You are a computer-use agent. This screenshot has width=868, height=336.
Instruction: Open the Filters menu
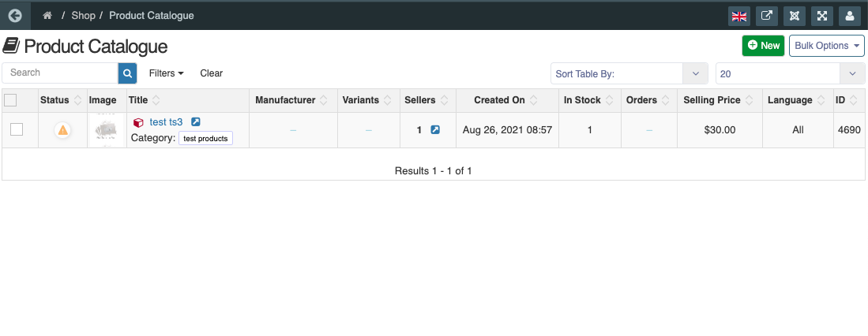166,73
